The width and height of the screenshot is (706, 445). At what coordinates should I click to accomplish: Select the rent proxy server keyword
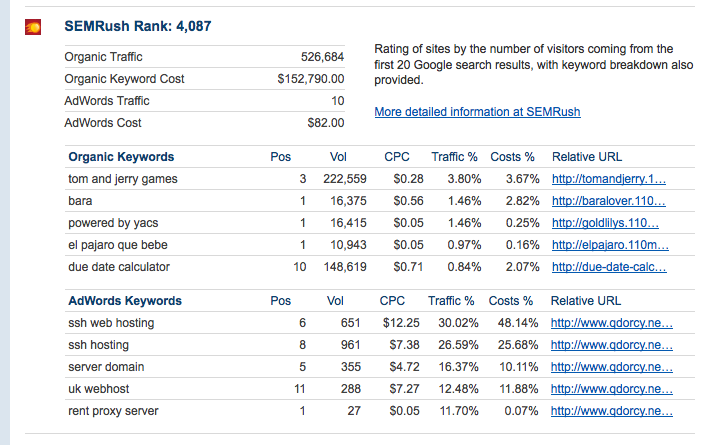(x=113, y=411)
